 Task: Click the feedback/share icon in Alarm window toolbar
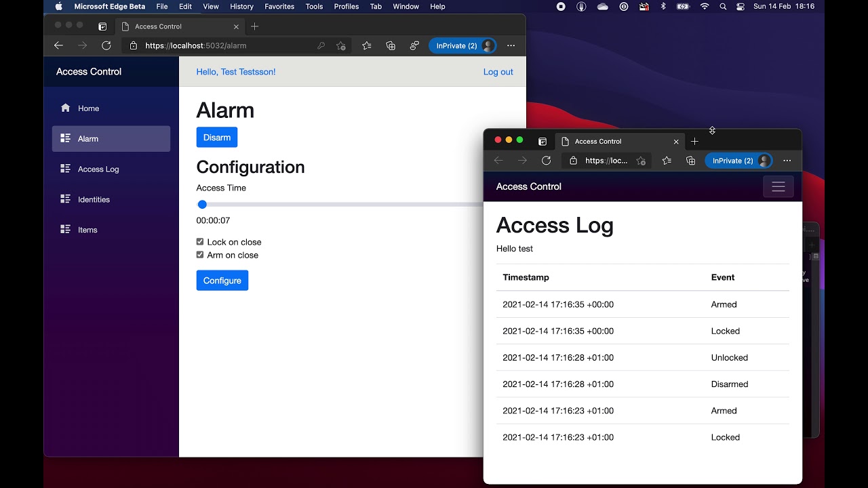point(414,45)
